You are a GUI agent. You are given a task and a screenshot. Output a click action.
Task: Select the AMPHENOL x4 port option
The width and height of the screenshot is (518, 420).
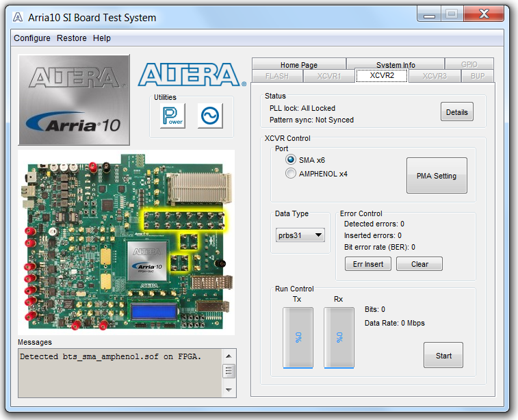[291, 174]
